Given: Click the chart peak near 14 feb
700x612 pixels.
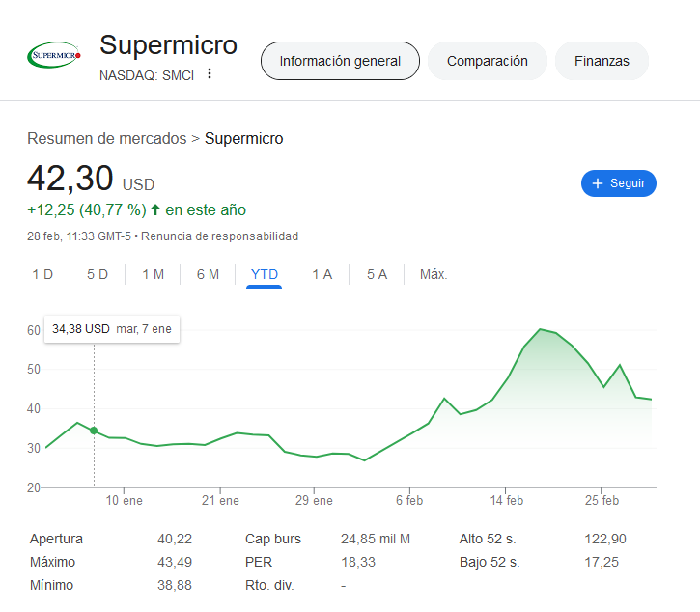Looking at the screenshot, I should (540, 329).
